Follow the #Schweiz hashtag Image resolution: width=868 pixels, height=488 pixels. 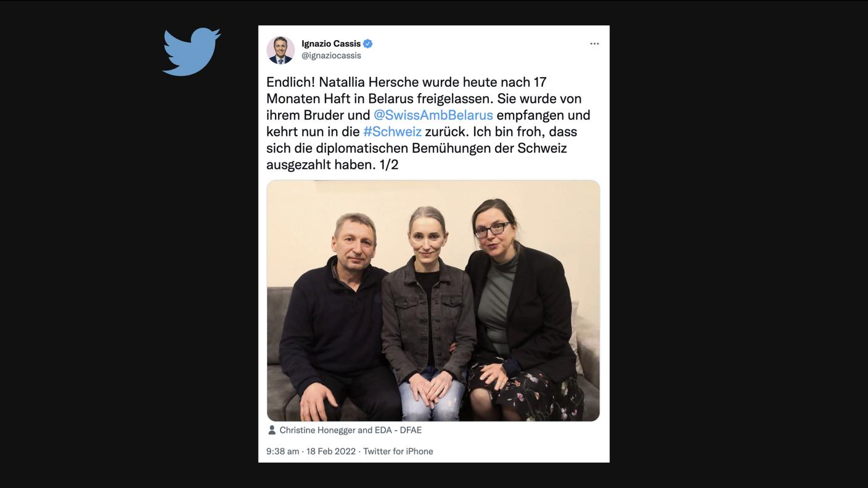(x=393, y=132)
